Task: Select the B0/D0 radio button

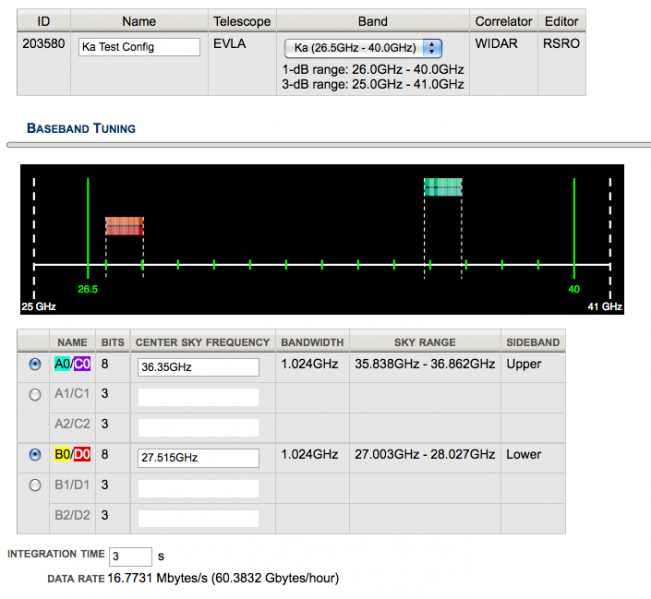Action: [36, 454]
